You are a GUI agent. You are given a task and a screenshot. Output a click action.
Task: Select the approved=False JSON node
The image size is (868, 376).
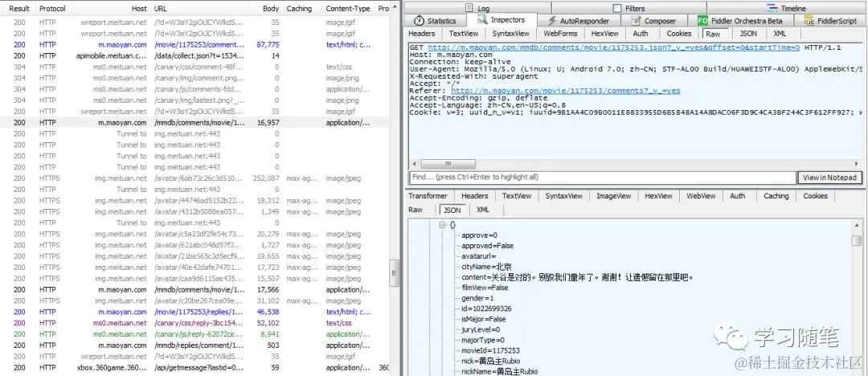pos(487,246)
